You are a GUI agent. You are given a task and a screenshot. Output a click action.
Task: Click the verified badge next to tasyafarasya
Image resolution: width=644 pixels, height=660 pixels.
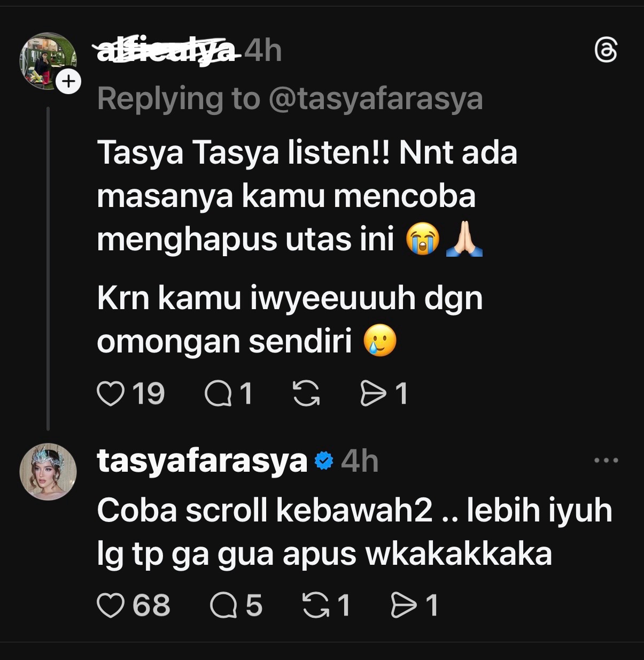[325, 460]
